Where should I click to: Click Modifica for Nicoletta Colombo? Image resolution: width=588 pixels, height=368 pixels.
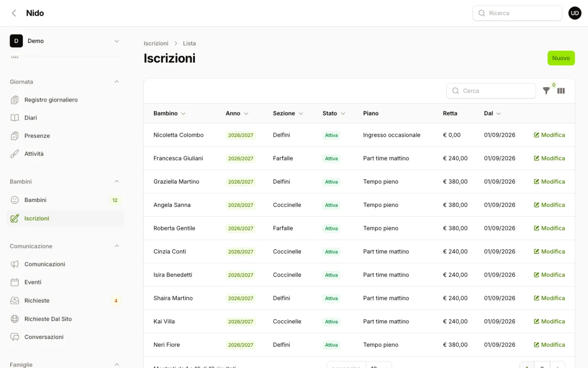point(549,135)
